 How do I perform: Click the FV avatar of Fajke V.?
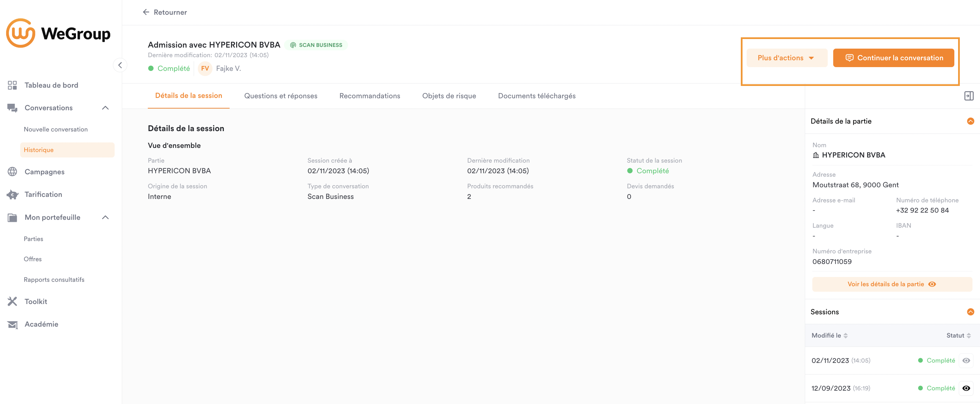[205, 68]
